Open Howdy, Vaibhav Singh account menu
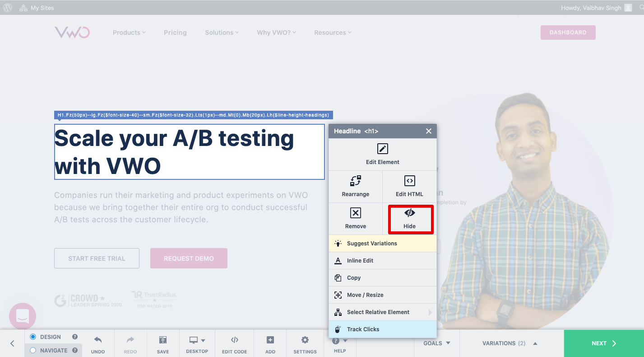This screenshot has height=357, width=644. tap(596, 8)
